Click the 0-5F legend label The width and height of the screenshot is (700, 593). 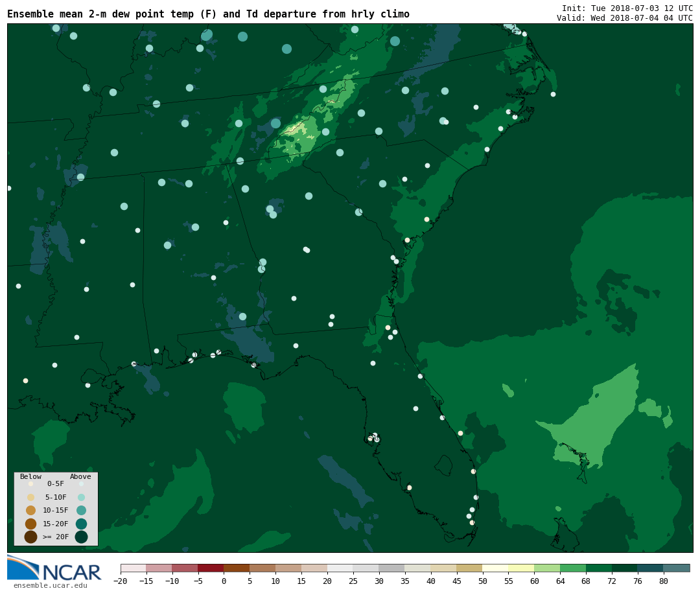[x=55, y=483]
